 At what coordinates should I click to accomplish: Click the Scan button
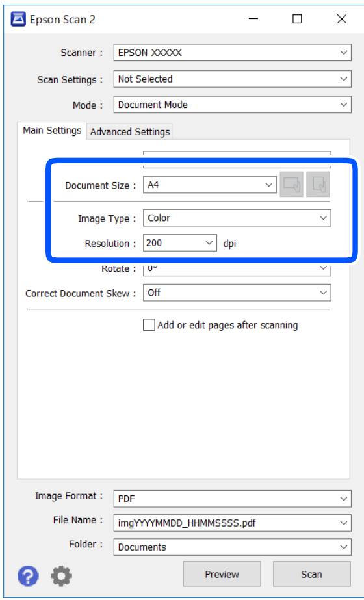[x=311, y=574]
